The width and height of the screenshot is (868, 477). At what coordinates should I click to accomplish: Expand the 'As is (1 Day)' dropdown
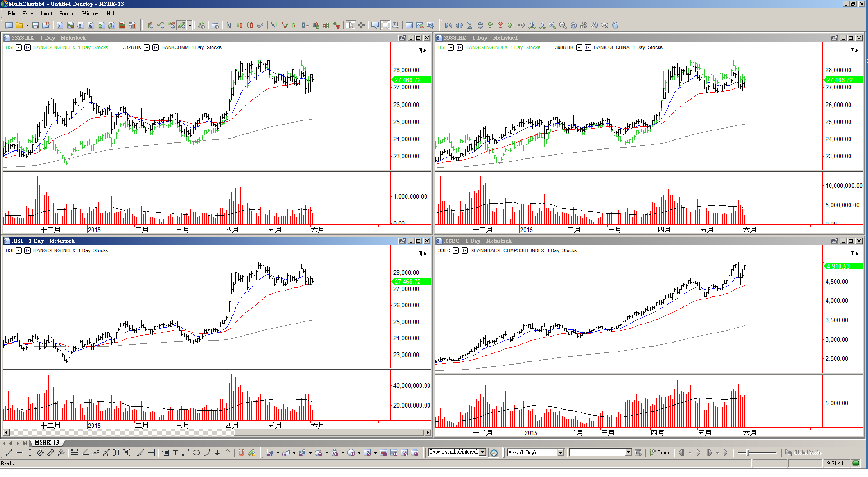tap(561, 453)
